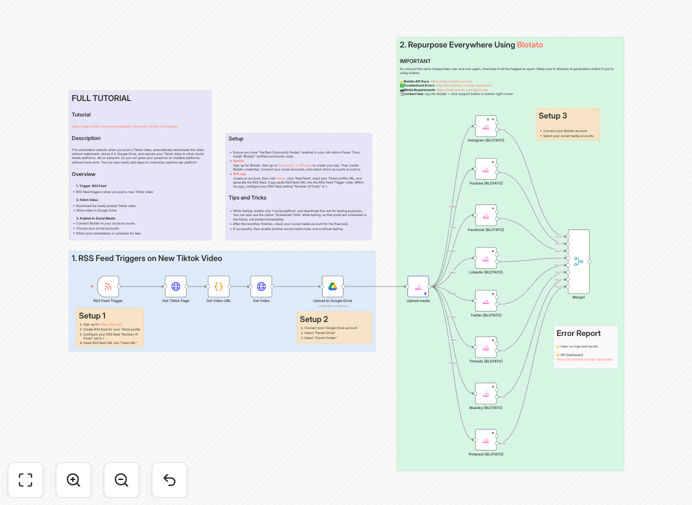Image resolution: width=692 pixels, height=505 pixels.
Task: Select the Setup 2 sticky note
Action: click(x=334, y=328)
